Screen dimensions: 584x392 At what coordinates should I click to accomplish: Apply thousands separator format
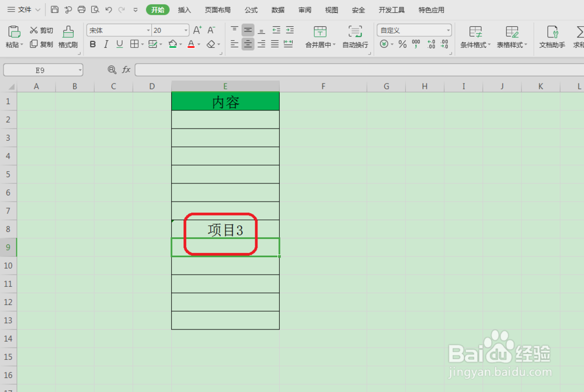click(x=416, y=44)
